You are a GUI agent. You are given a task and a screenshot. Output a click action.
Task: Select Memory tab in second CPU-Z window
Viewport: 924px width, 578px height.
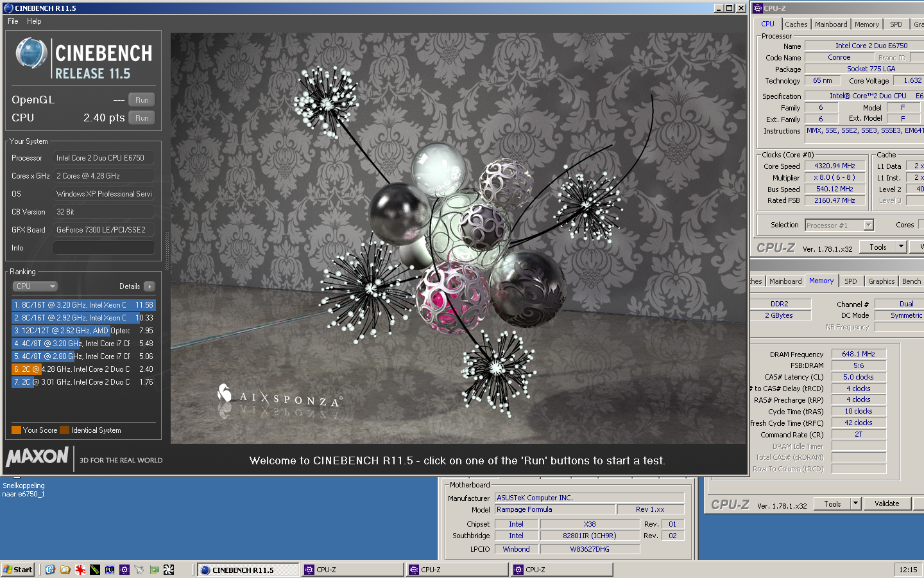click(821, 281)
